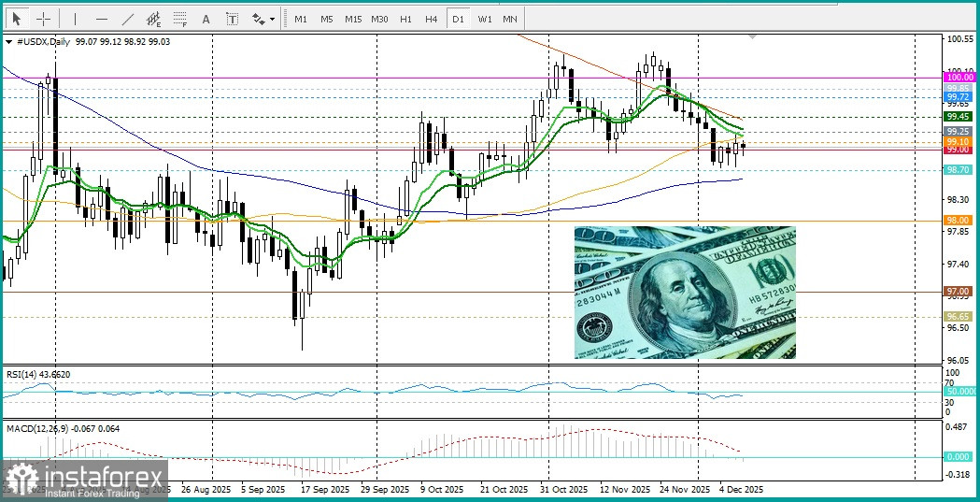The height and width of the screenshot is (502, 980).
Task: Click the red 99.00 price label
Action: 958,150
